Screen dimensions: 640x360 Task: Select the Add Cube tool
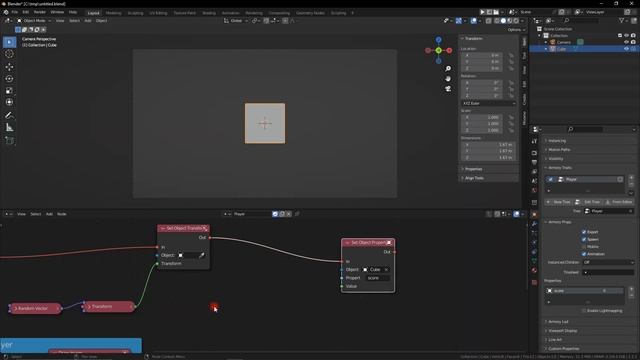[9, 141]
